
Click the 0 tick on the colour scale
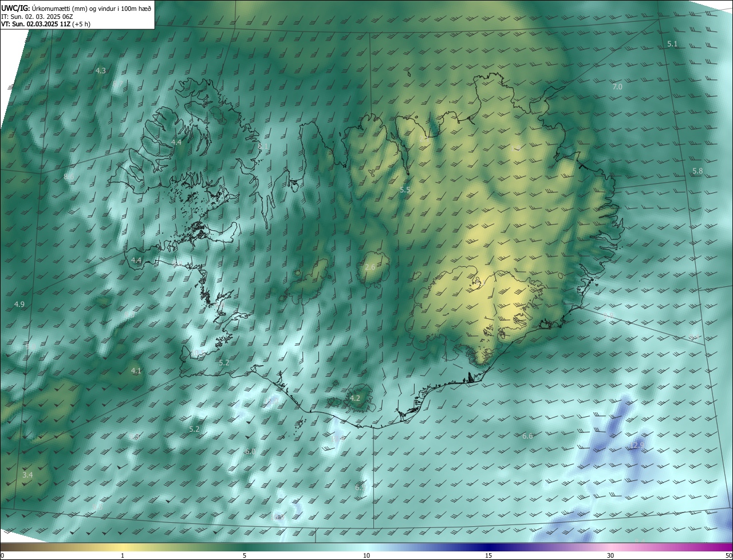coord(2,556)
